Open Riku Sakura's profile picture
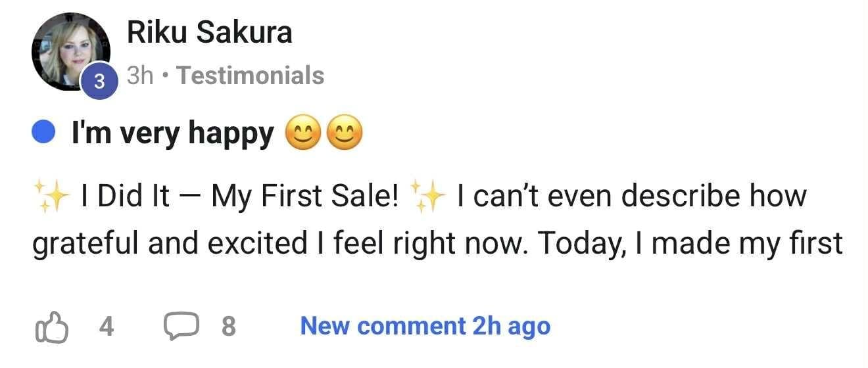The image size is (868, 368). pyautogui.click(x=69, y=51)
